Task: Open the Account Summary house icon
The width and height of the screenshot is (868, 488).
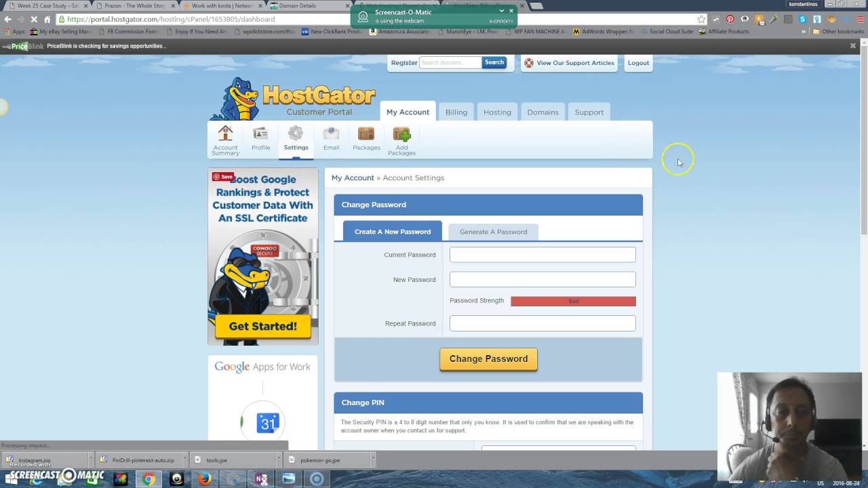Action: pos(225,134)
